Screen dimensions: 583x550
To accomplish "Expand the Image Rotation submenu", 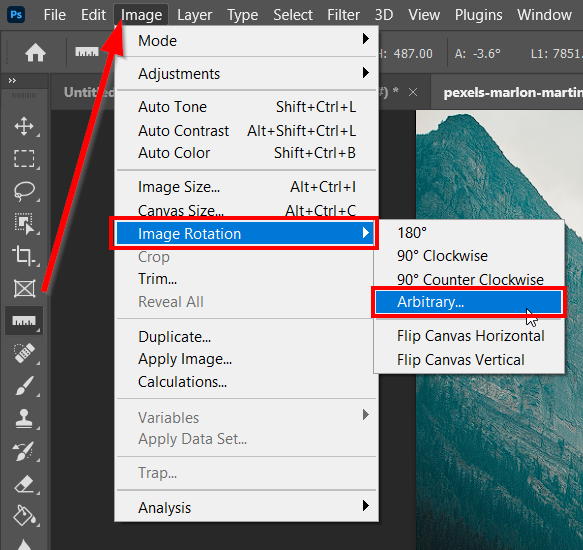I will [245, 234].
